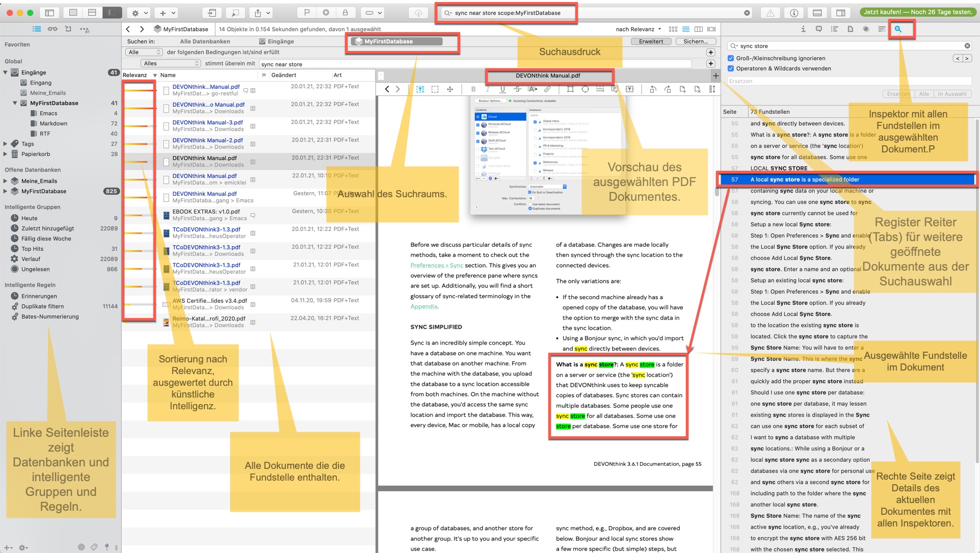This screenshot has width=980, height=553.
Task: Click the import document toolbar icon
Action: point(212,13)
